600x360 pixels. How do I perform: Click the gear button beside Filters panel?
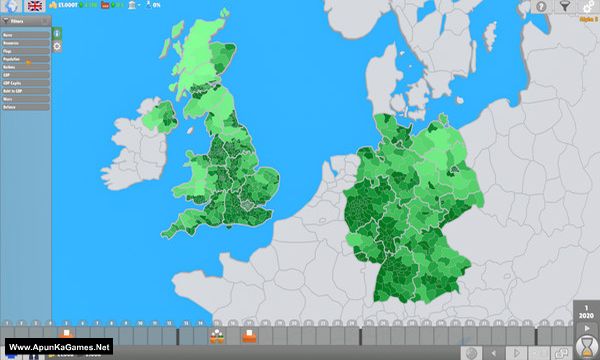(x=57, y=46)
